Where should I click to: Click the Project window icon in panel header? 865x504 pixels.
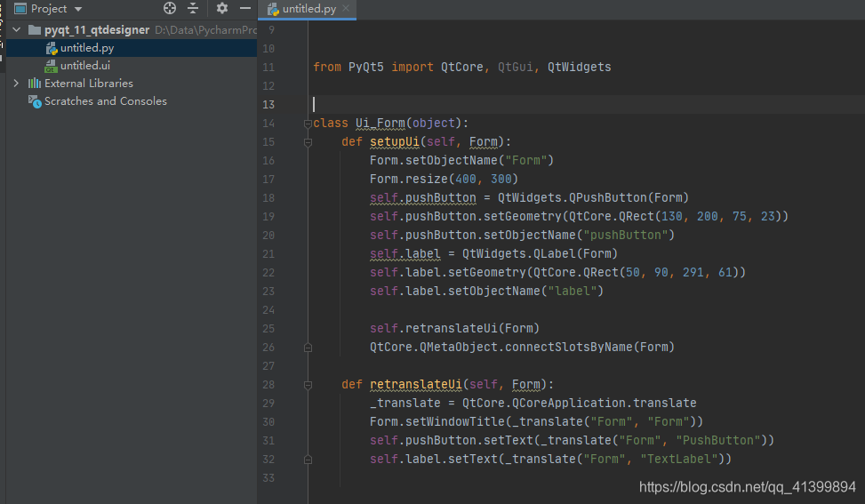[x=20, y=9]
